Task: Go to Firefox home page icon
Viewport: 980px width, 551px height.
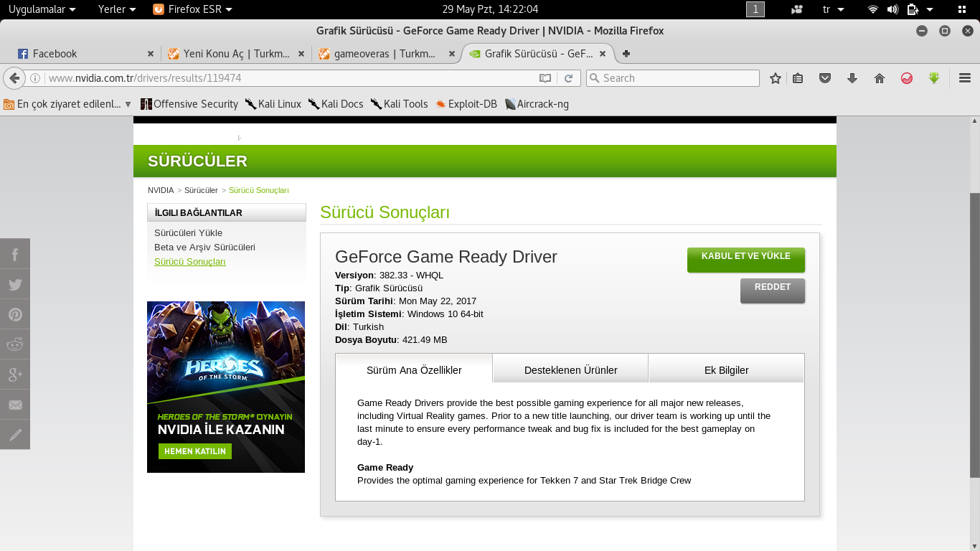Action: [880, 78]
